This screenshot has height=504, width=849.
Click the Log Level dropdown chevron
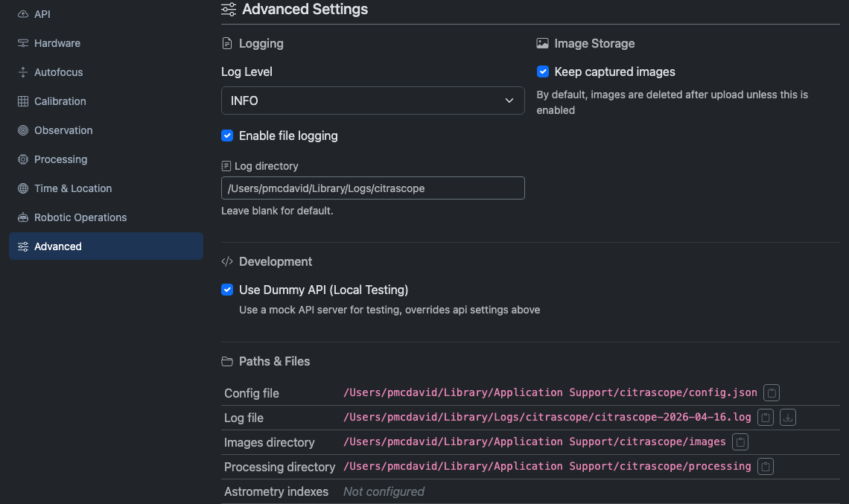tap(509, 101)
